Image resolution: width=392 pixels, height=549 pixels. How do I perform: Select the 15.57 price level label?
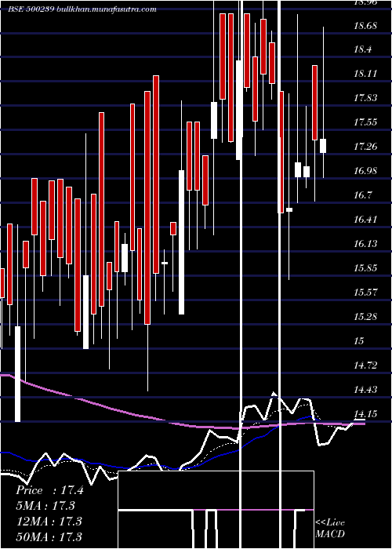(x=365, y=293)
